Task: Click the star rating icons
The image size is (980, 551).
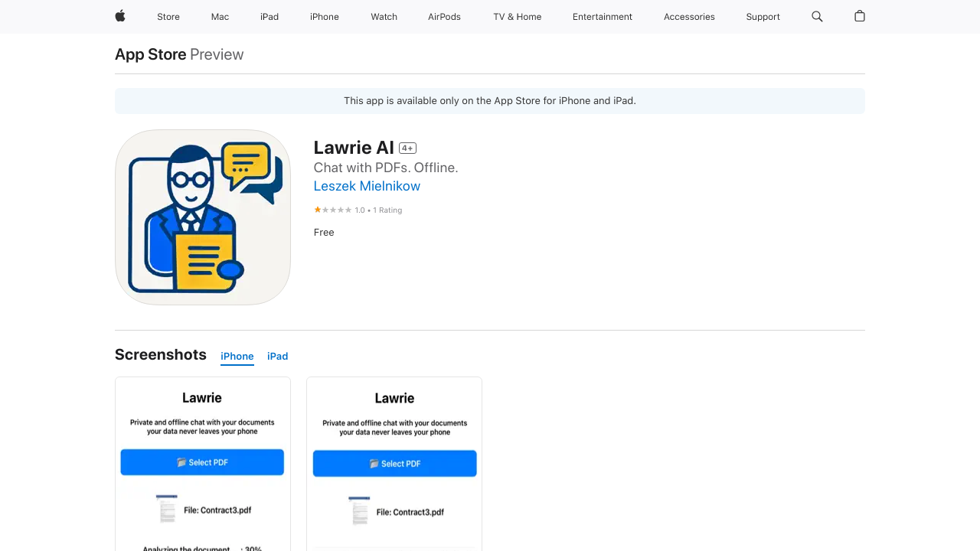Action: pyautogui.click(x=333, y=210)
